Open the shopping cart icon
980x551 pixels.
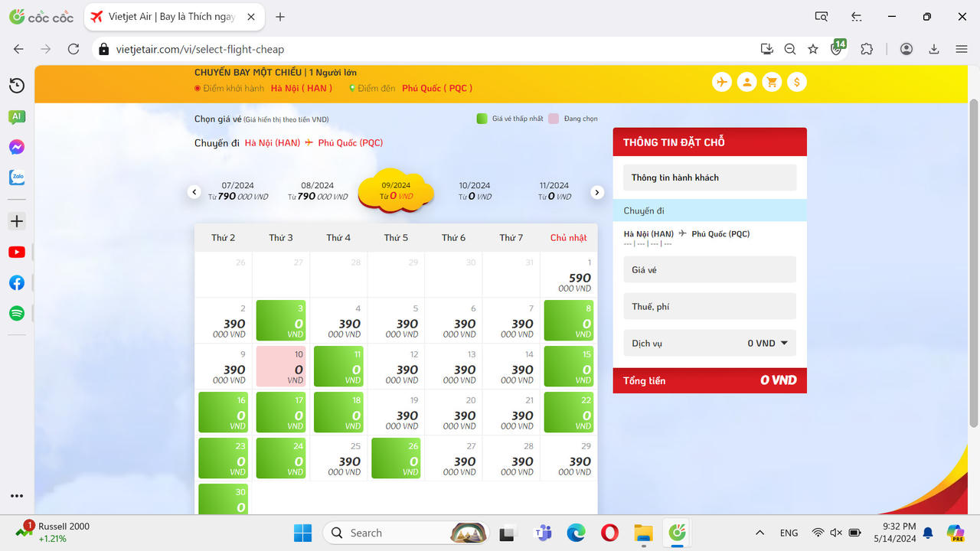click(x=772, y=81)
